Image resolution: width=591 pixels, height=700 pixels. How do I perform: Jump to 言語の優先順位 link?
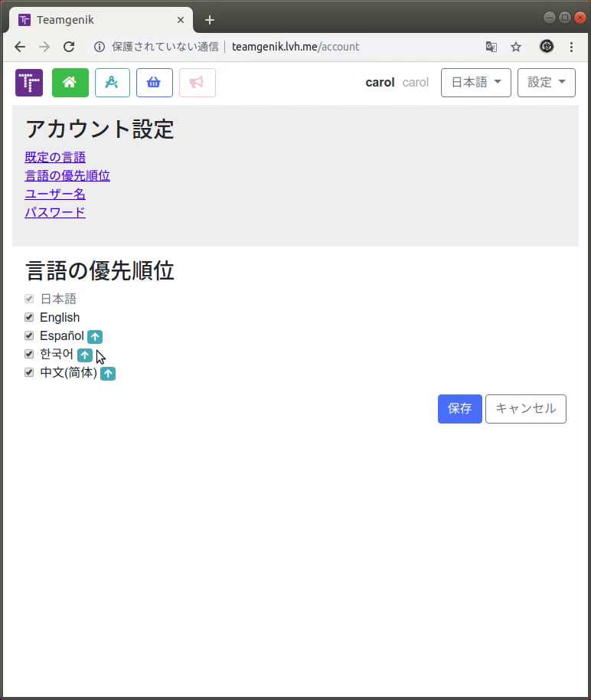67,175
